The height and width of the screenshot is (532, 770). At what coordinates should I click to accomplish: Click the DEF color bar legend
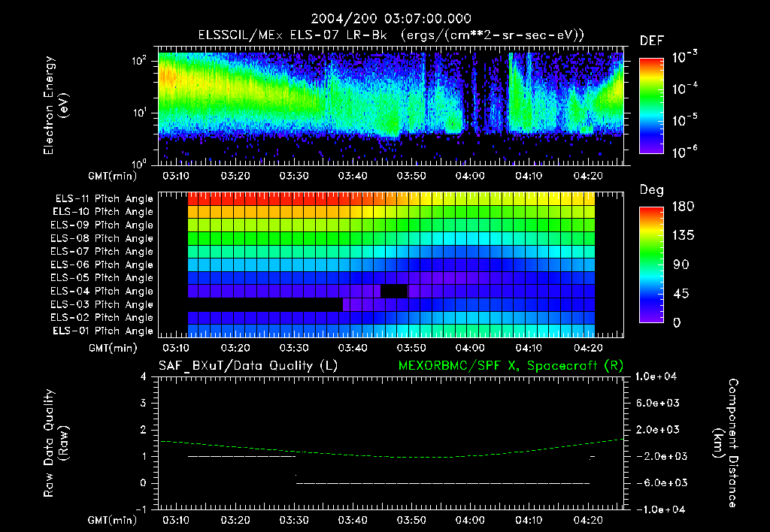coord(651,106)
